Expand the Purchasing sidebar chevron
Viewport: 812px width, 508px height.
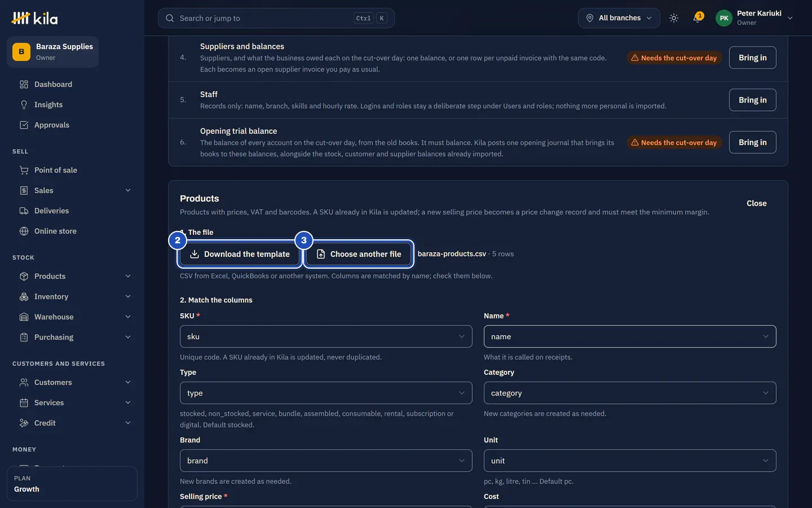click(128, 337)
